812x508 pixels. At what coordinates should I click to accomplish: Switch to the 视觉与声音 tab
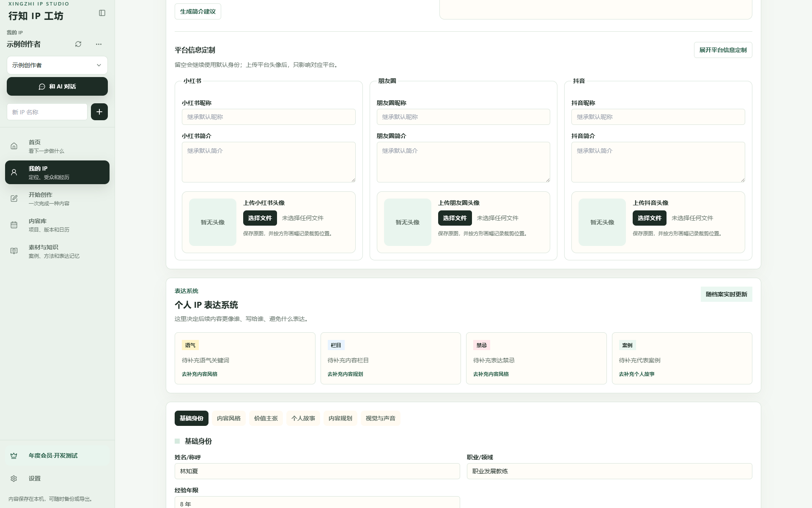pos(381,418)
